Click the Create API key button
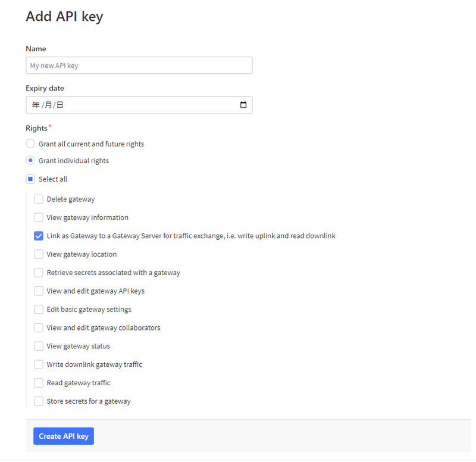The height and width of the screenshot is (462, 476). (x=64, y=436)
